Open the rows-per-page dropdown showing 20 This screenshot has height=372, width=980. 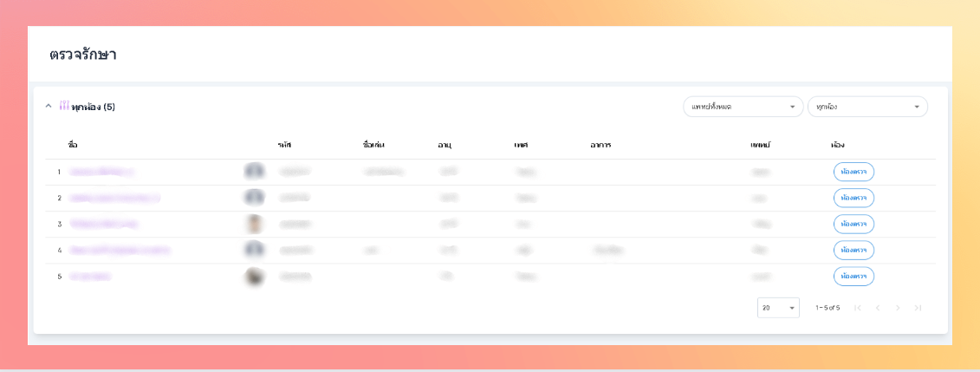[778, 308]
